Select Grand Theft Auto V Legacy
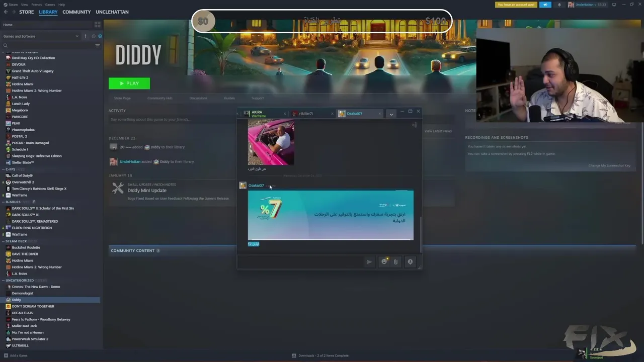The image size is (644, 362). 33,71
